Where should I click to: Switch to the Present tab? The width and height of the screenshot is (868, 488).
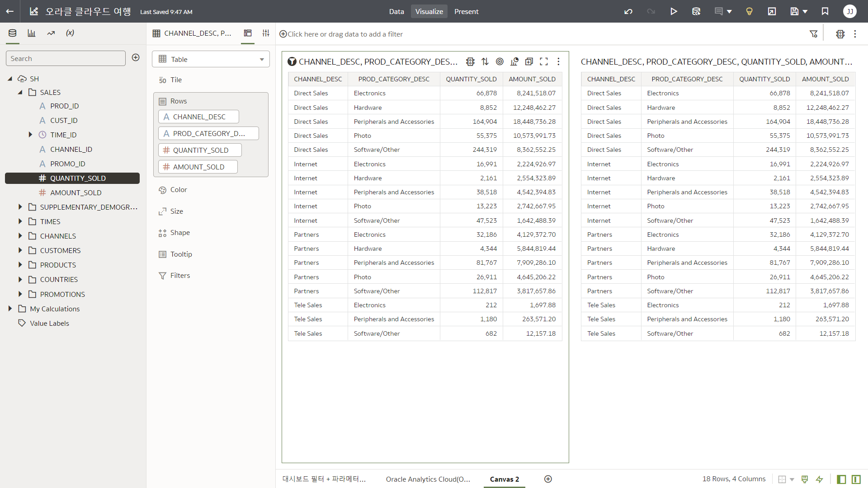click(466, 11)
